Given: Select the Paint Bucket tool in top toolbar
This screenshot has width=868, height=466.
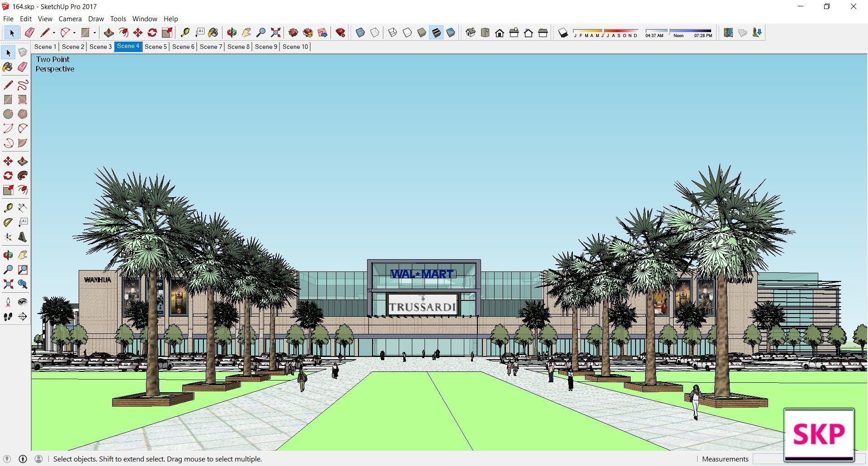Looking at the screenshot, I should (x=213, y=33).
